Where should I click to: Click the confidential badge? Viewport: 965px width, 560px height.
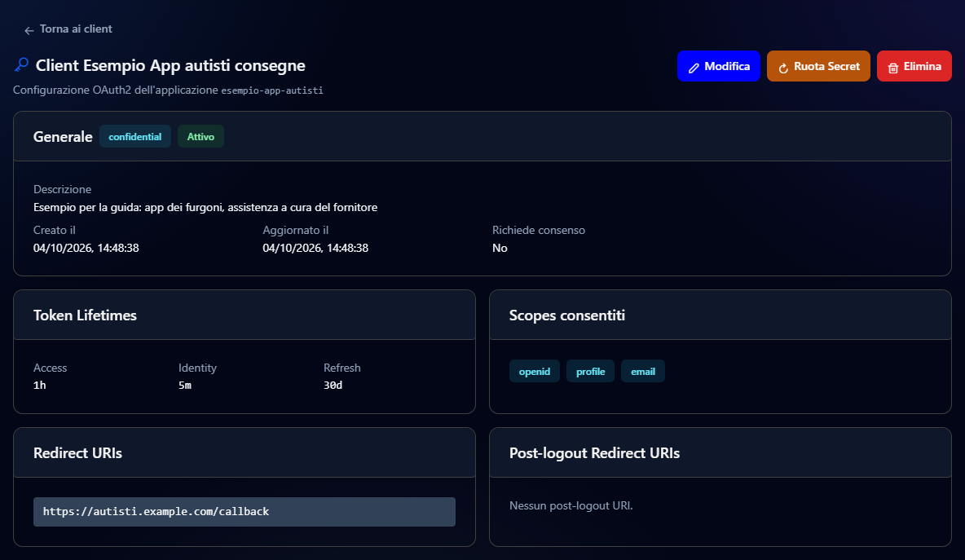[x=134, y=137]
